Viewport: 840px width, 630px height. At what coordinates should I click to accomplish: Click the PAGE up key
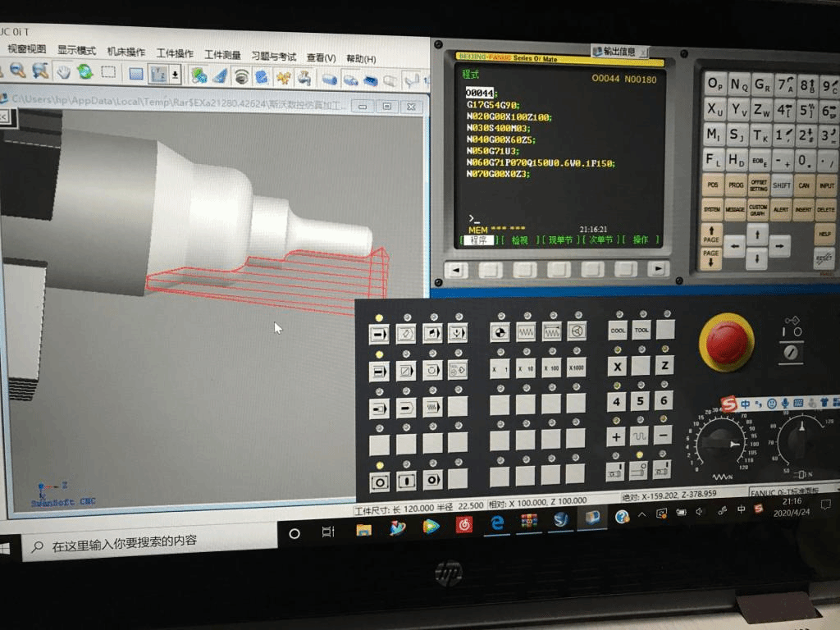tap(711, 234)
